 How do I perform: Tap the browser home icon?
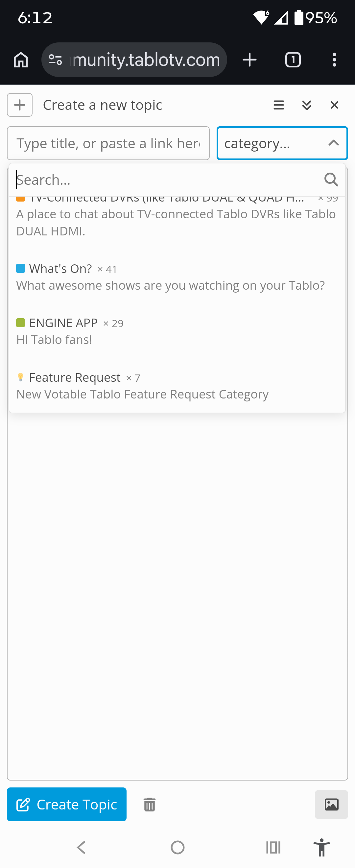[21, 60]
